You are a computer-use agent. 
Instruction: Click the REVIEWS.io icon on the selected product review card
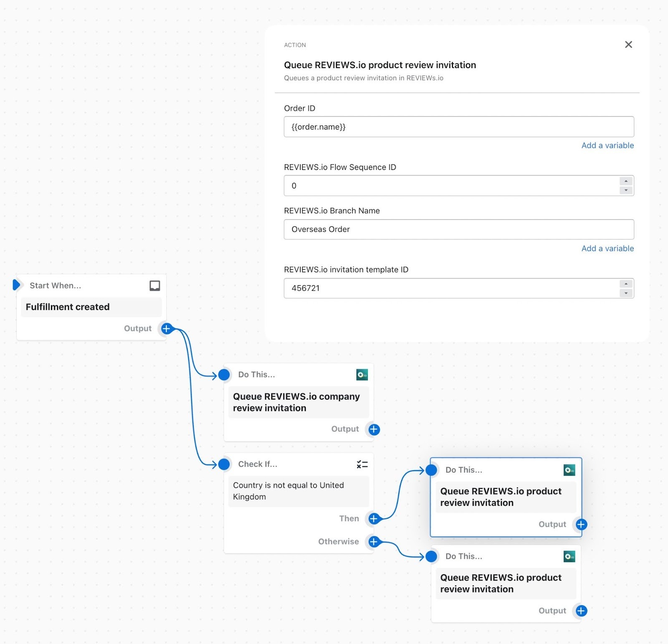(569, 469)
